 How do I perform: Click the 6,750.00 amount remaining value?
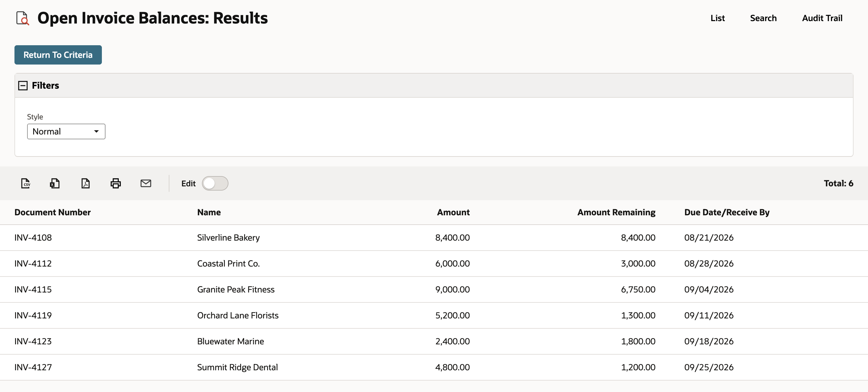tap(638, 289)
